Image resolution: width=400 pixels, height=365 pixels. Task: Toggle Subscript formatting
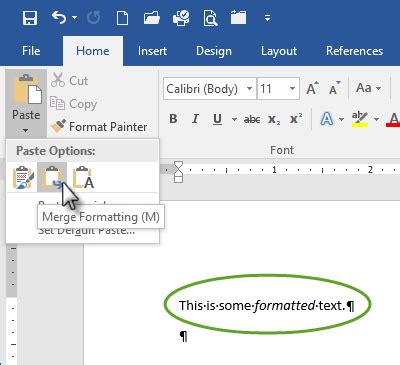pyautogui.click(x=274, y=119)
